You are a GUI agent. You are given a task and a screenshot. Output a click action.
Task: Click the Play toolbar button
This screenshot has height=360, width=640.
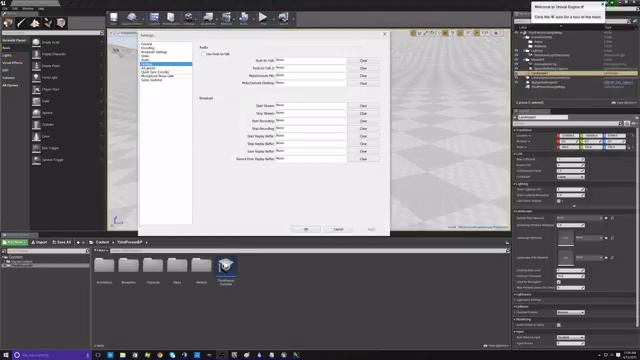(263, 18)
